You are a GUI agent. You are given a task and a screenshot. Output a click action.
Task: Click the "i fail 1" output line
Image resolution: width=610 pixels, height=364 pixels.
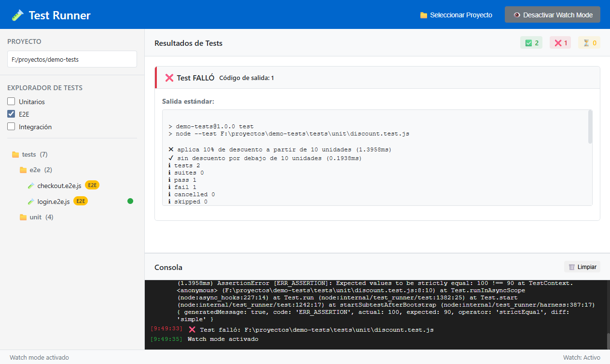(182, 187)
